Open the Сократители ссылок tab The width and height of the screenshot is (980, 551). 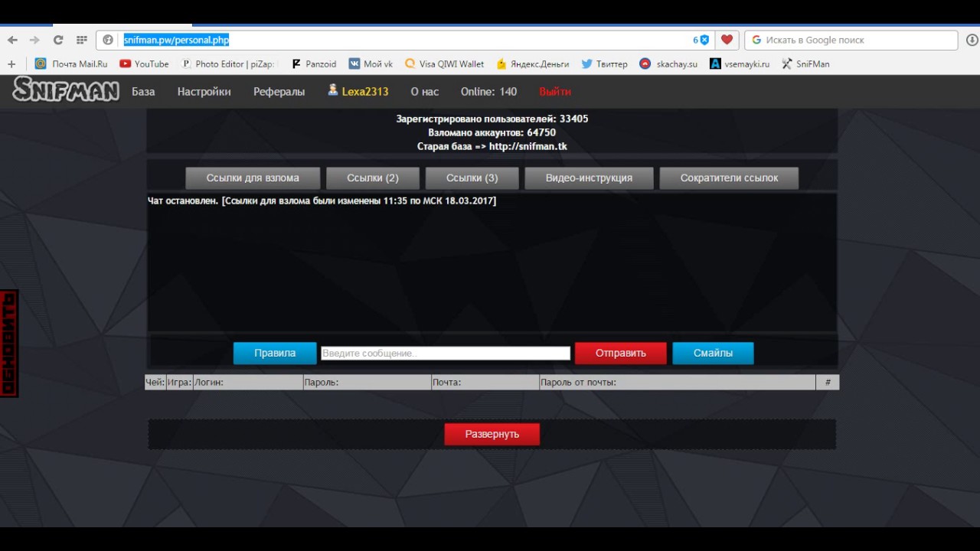[729, 178]
